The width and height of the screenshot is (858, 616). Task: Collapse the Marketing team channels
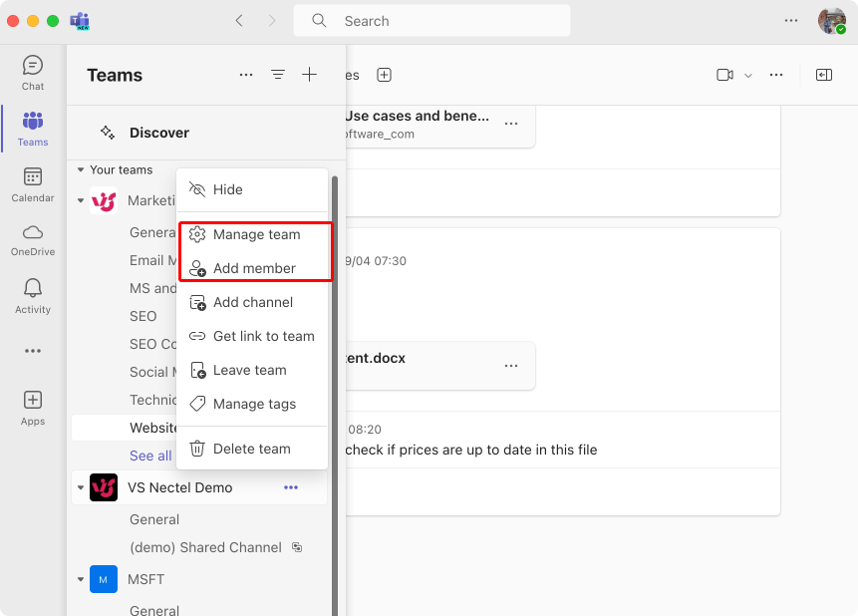[81, 200]
